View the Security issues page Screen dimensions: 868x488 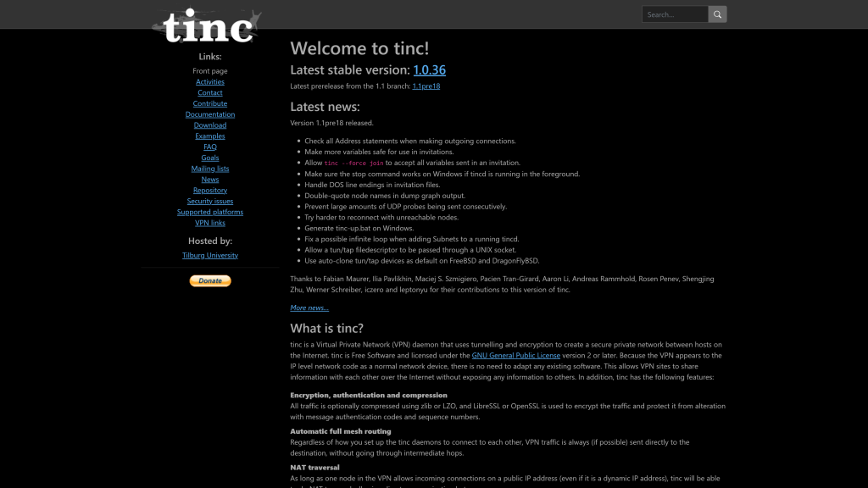pos(210,201)
